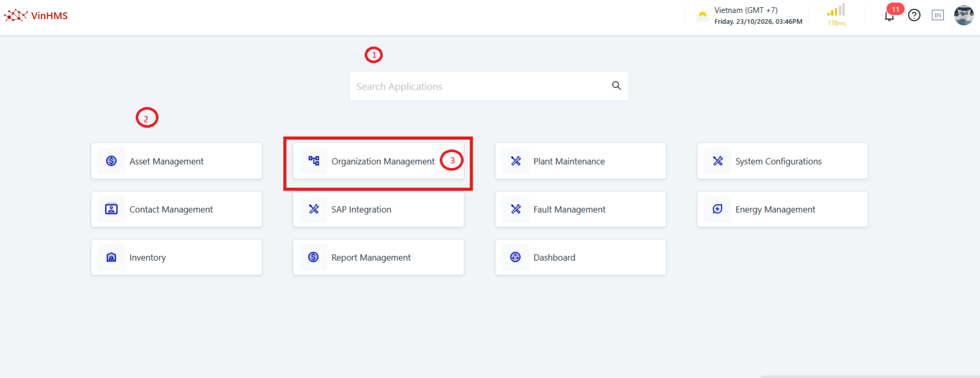The image size is (980, 378).
Task: Select the Contact Management label
Action: [x=171, y=210]
